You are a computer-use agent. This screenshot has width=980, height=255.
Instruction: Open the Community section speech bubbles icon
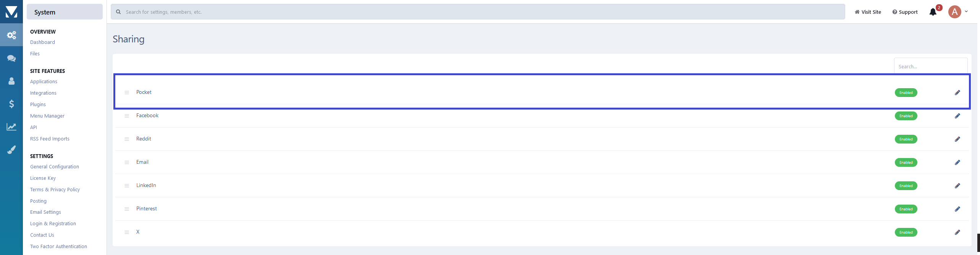pyautogui.click(x=11, y=58)
